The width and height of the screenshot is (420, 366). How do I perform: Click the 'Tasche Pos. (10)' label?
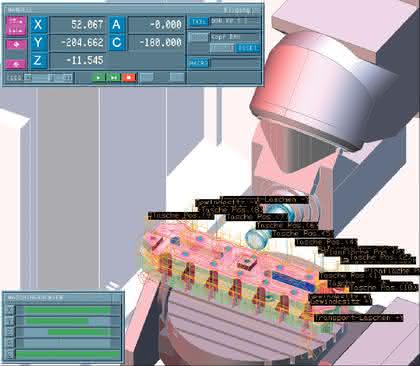pos(383,287)
